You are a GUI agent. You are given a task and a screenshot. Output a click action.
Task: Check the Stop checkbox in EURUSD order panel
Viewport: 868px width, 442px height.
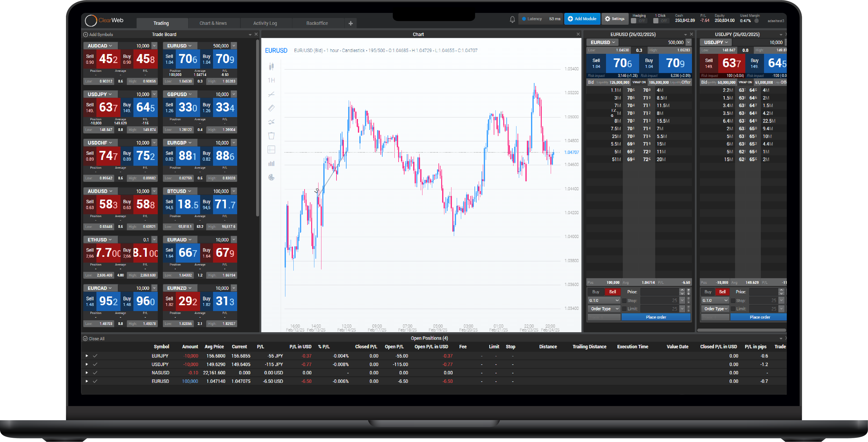point(624,301)
